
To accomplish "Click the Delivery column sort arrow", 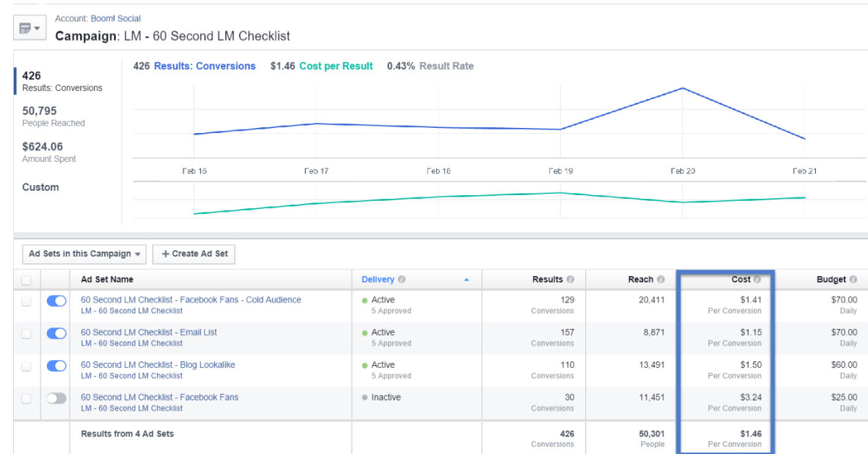I will pyautogui.click(x=467, y=280).
